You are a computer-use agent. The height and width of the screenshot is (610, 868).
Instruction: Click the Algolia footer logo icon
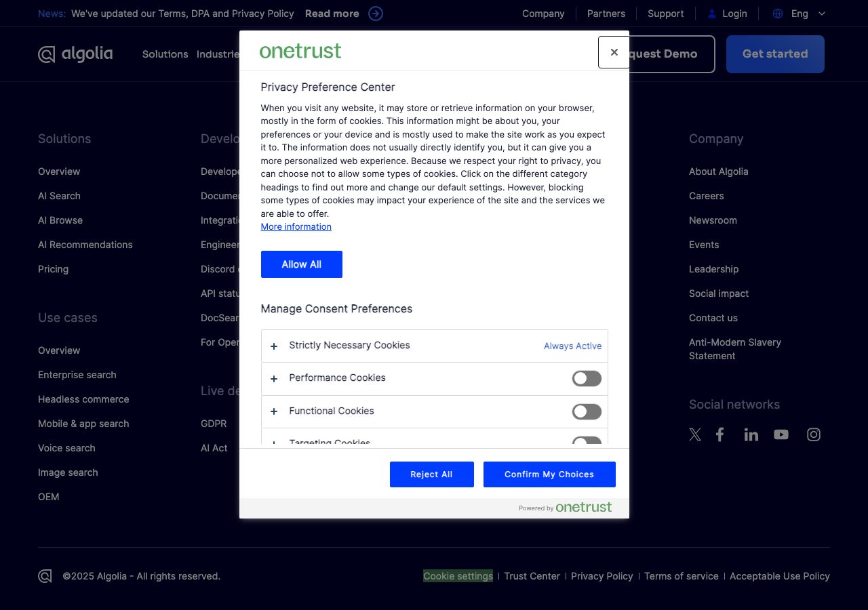(45, 576)
